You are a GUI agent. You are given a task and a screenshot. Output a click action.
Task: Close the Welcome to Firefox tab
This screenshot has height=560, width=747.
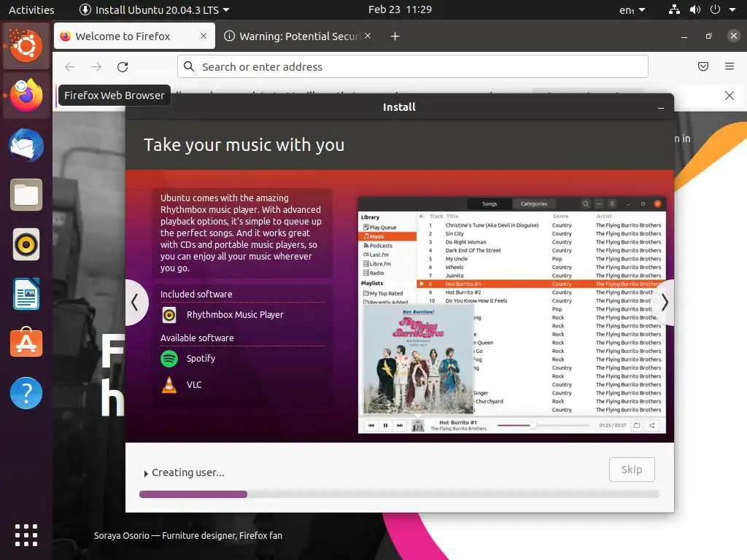[x=204, y=36]
